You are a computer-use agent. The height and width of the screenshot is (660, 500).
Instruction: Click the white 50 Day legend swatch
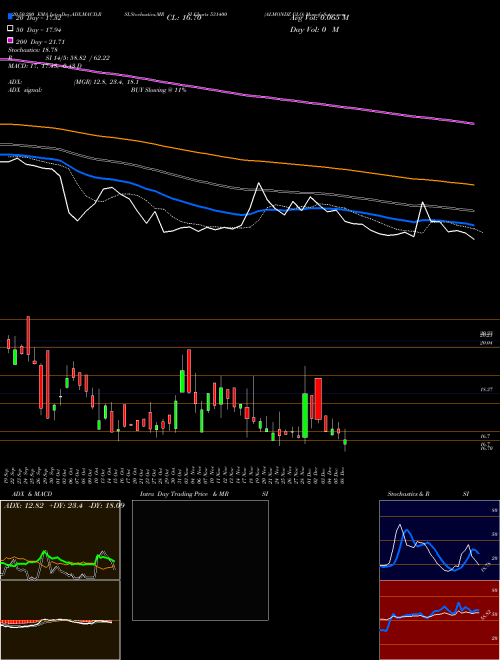coord(10,29)
